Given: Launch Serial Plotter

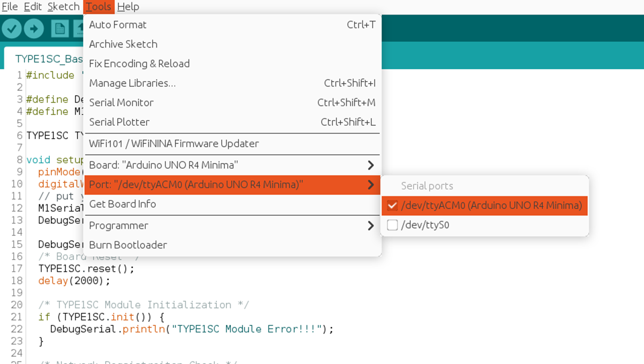Looking at the screenshot, I should 232,122.
